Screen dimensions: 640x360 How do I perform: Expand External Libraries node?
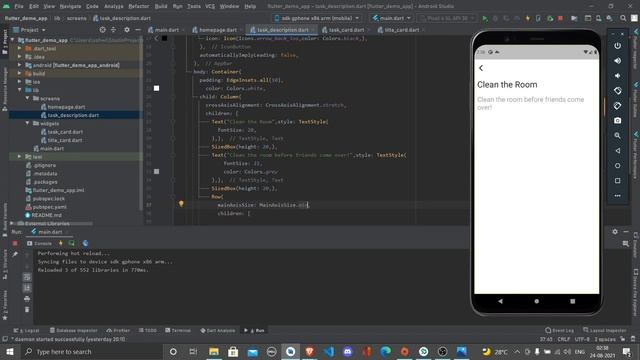coord(12,224)
